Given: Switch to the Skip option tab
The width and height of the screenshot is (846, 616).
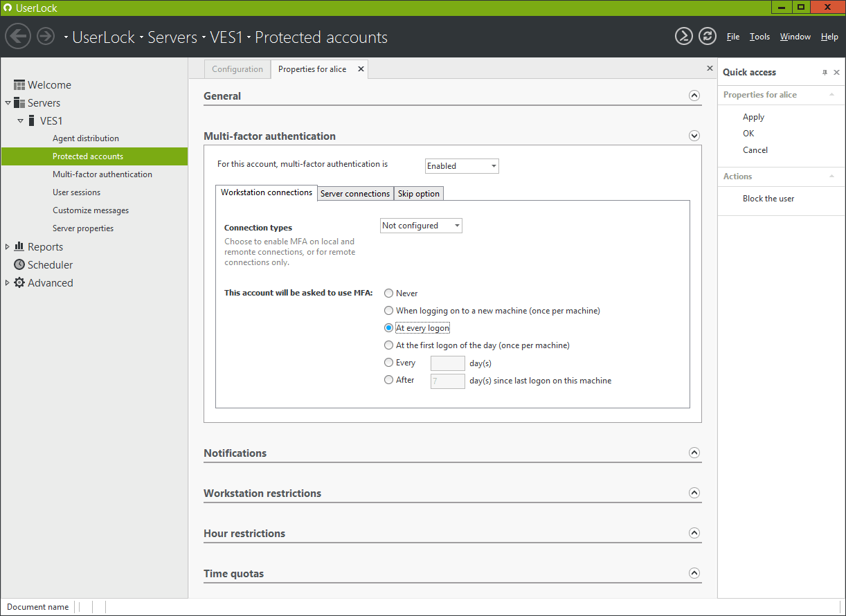Looking at the screenshot, I should coord(419,194).
